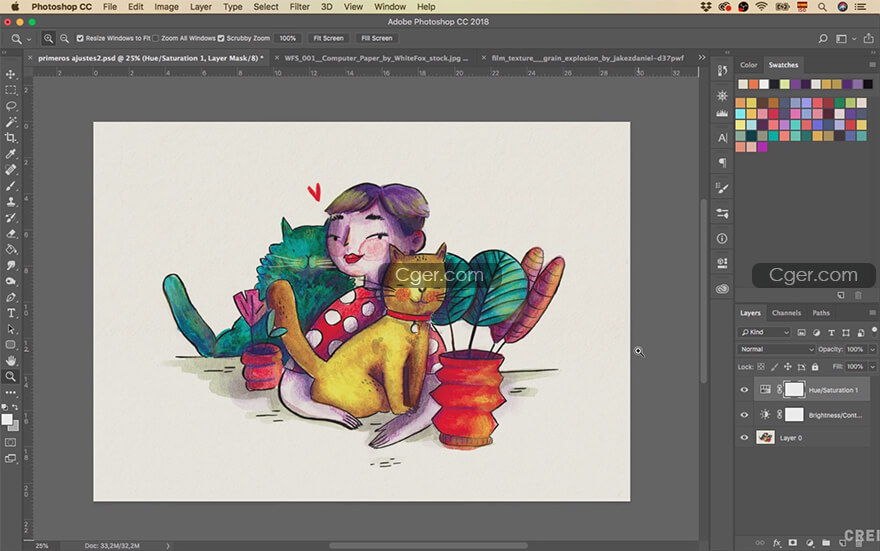Select the Clone Stamp tool

11,201
